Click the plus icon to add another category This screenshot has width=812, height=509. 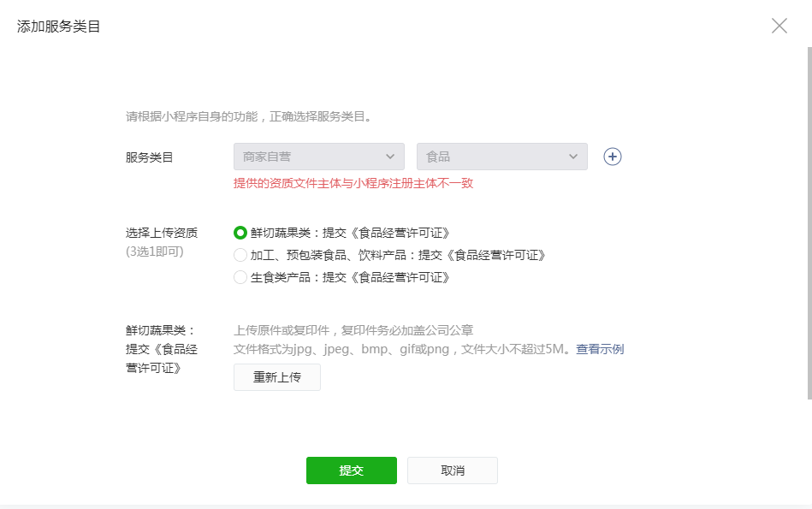[x=612, y=157]
